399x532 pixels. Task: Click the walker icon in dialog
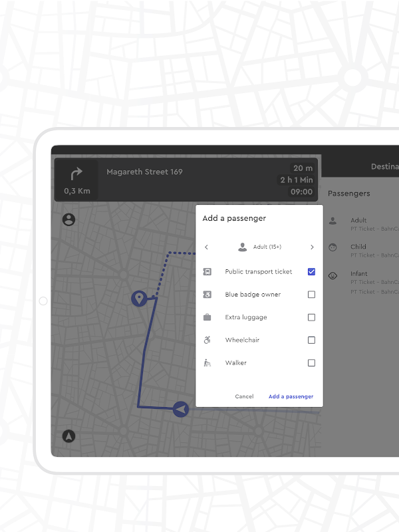[x=207, y=362]
